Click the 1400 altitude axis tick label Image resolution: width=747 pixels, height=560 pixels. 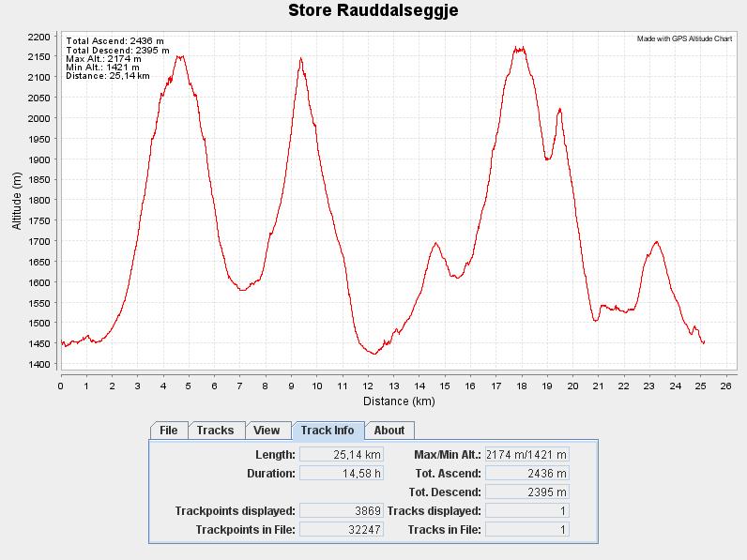tap(38, 364)
